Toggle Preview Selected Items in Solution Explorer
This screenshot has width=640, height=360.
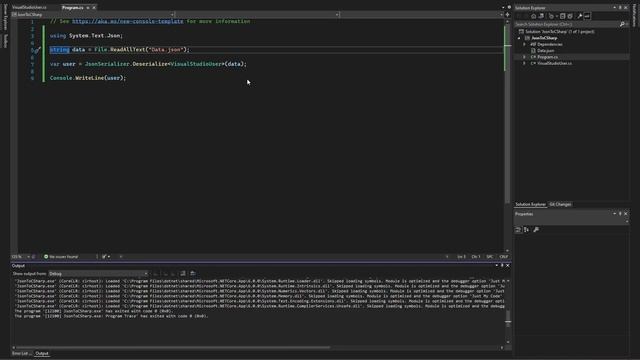click(x=587, y=16)
